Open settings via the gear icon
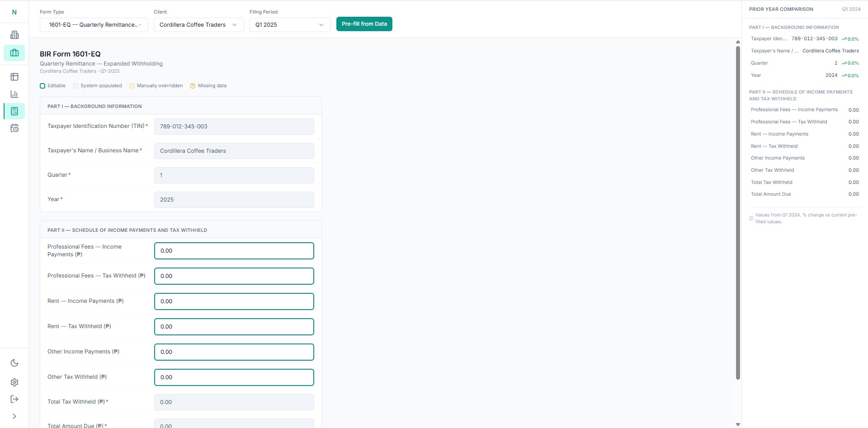 [x=14, y=382]
